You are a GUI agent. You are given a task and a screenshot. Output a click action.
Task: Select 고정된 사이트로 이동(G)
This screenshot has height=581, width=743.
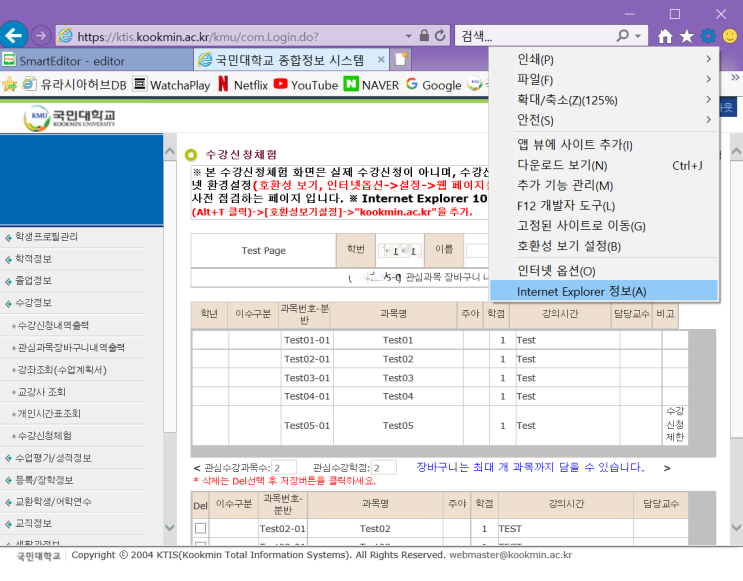click(x=604, y=226)
